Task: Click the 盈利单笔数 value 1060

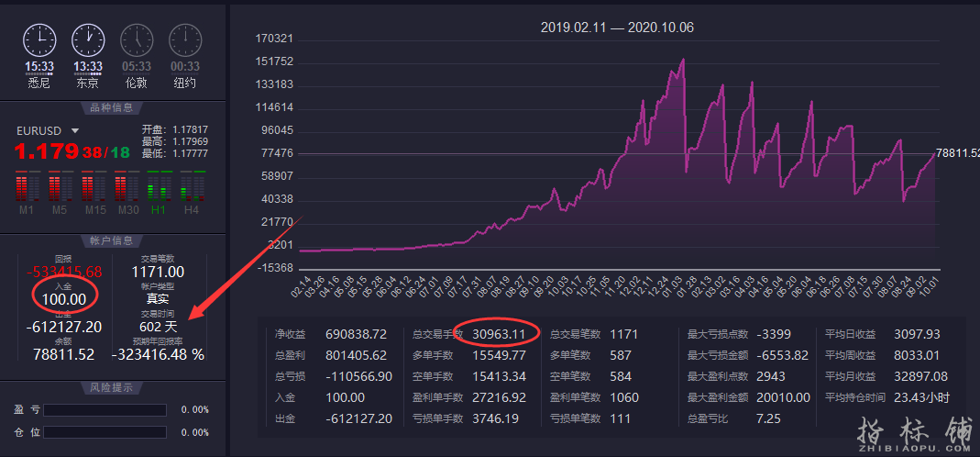Action: (x=624, y=397)
